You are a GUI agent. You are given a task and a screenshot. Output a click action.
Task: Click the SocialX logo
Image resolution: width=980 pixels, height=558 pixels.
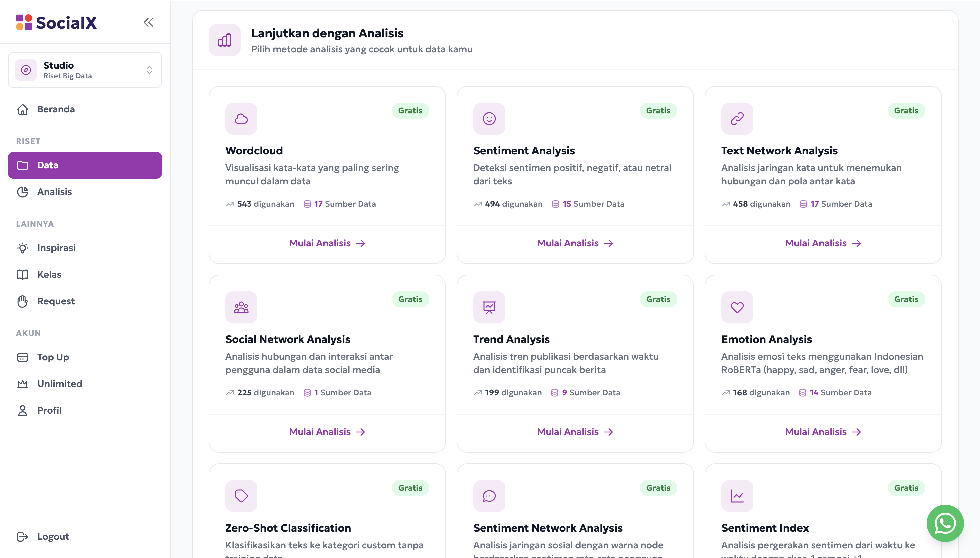click(56, 23)
